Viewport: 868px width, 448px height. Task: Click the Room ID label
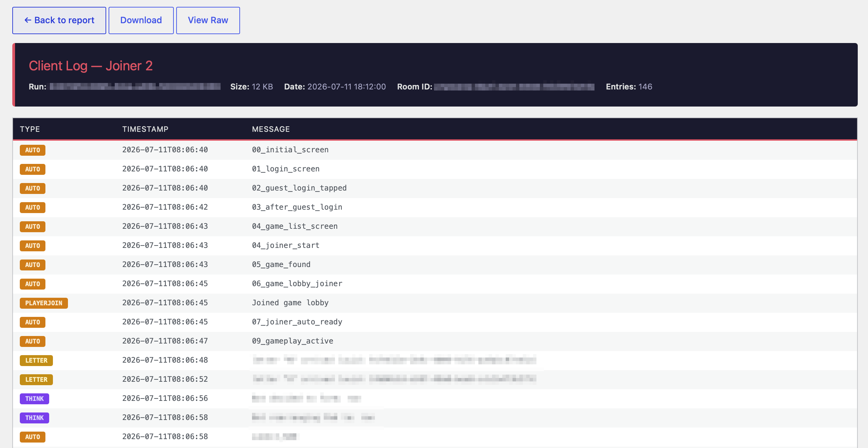[x=415, y=87]
